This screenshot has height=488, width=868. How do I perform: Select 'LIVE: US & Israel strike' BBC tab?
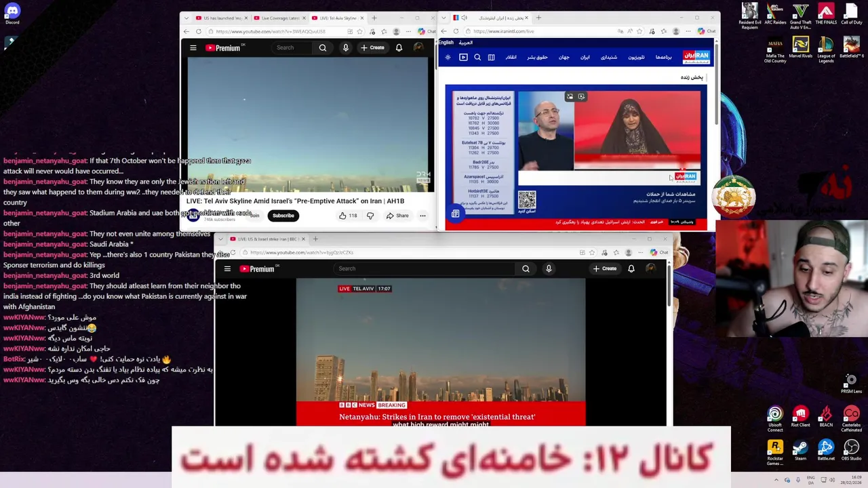coord(267,239)
